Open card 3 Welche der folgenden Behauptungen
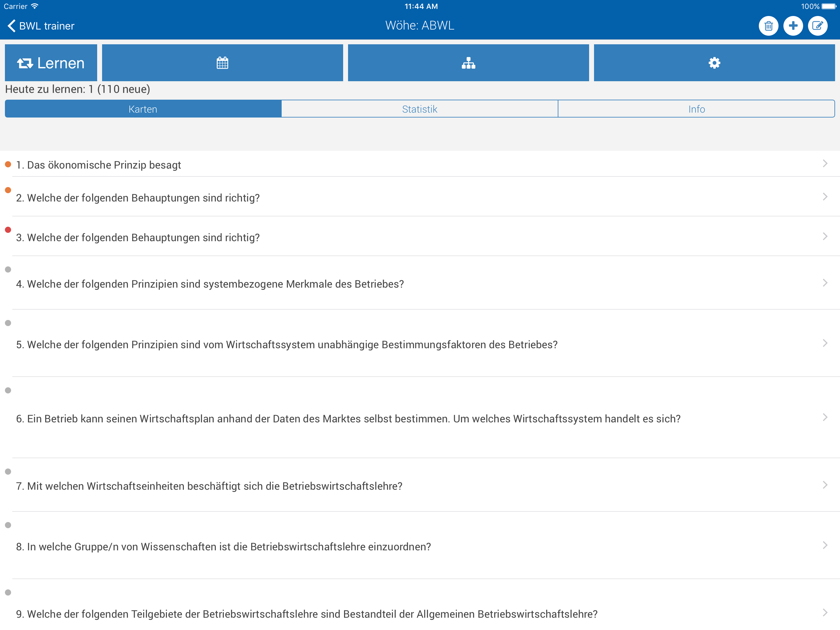Viewport: 840px width, 630px height. 420,236
